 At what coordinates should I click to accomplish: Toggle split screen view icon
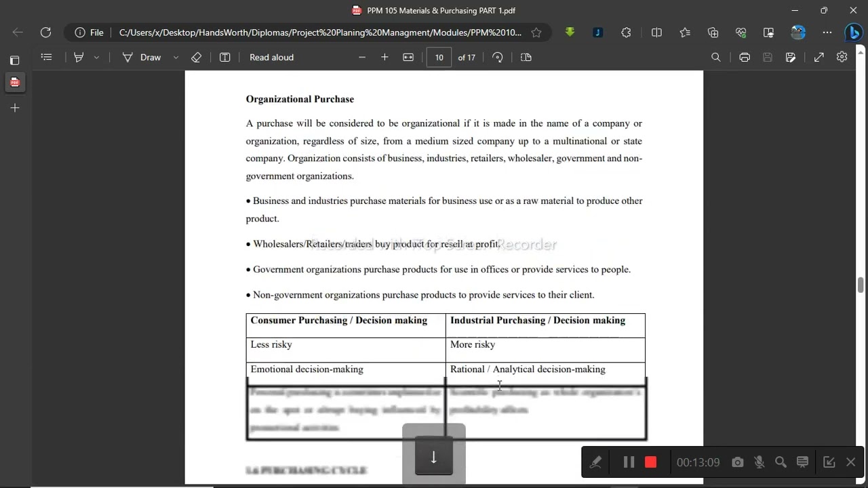click(x=656, y=32)
